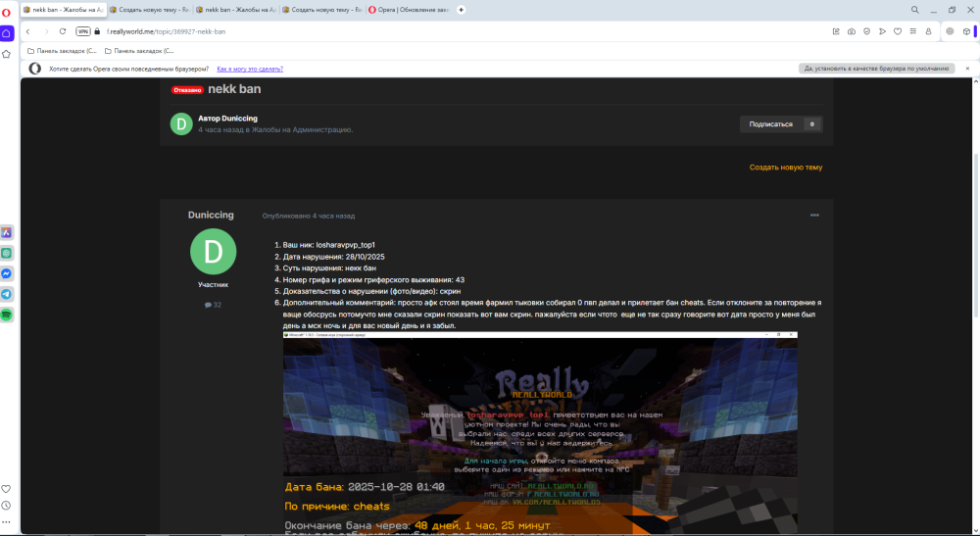Go back to the previous page

coord(28,31)
